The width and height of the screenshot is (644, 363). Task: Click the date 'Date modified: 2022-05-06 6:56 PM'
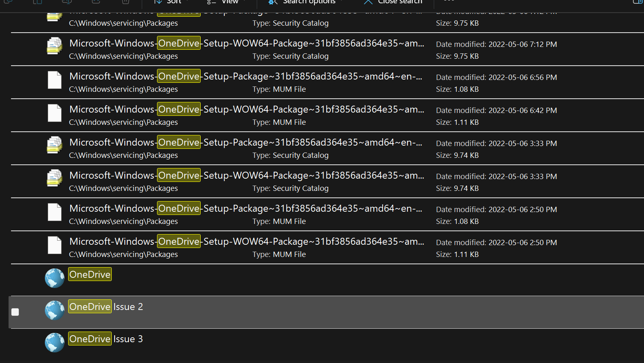click(496, 77)
